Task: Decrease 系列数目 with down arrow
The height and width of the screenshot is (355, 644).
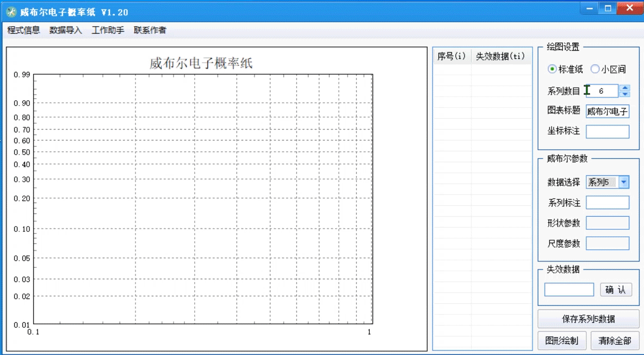Action: coord(625,94)
